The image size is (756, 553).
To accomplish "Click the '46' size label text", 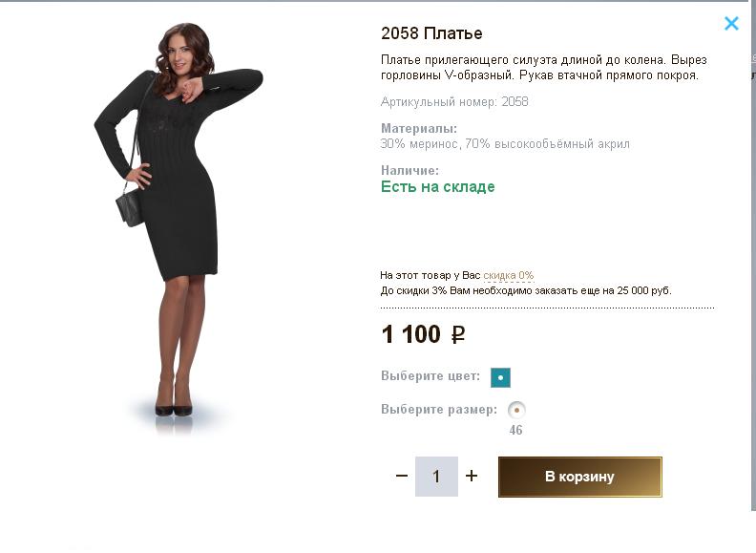I will pos(516,431).
